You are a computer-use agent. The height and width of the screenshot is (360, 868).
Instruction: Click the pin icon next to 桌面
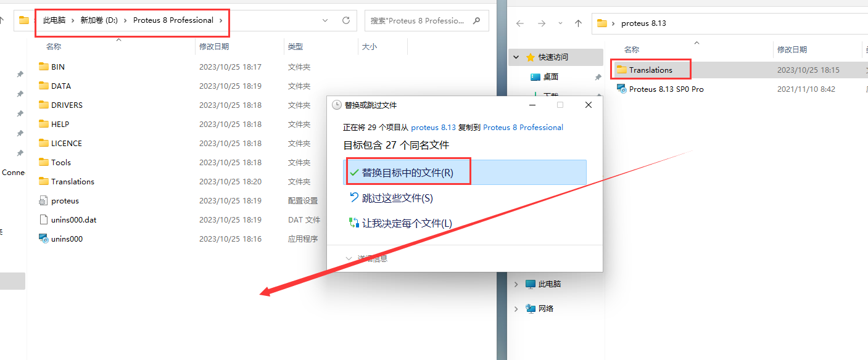(x=597, y=77)
